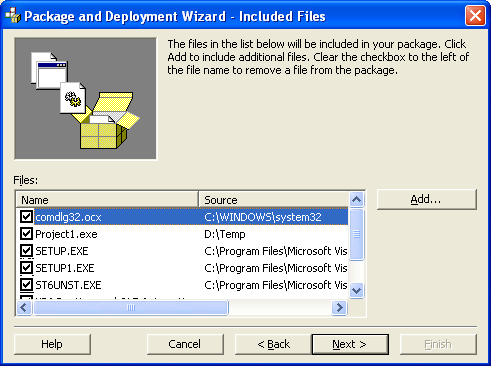Click the horizontal scrollbar thumb
Viewport: 491px width, 366px height.
click(x=131, y=307)
